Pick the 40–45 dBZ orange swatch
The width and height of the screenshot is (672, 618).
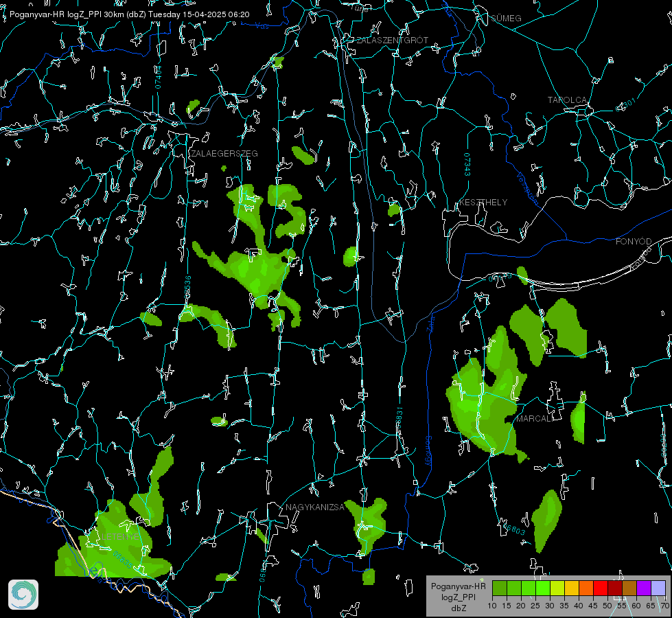pyautogui.click(x=586, y=588)
